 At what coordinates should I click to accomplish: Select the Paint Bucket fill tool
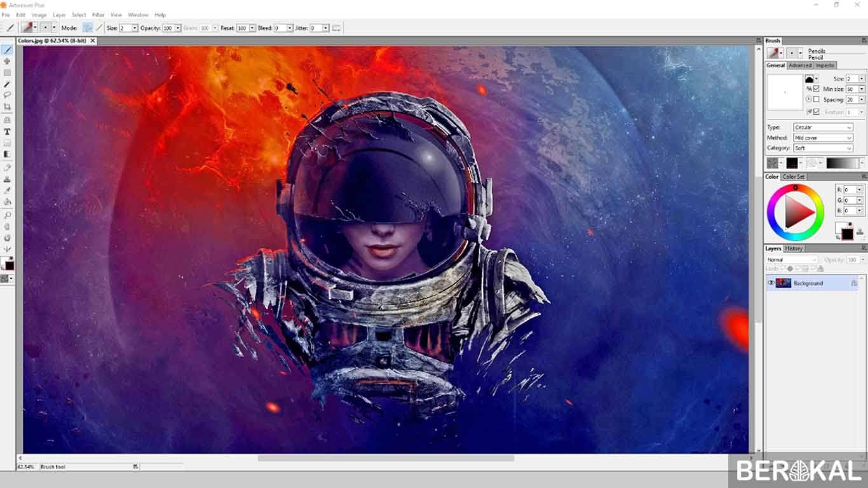[7, 201]
